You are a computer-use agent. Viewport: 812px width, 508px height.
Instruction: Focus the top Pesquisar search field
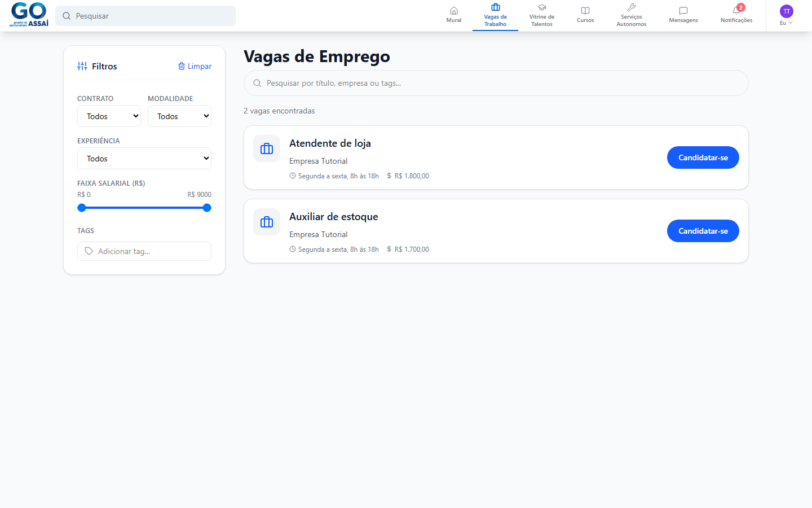point(145,16)
